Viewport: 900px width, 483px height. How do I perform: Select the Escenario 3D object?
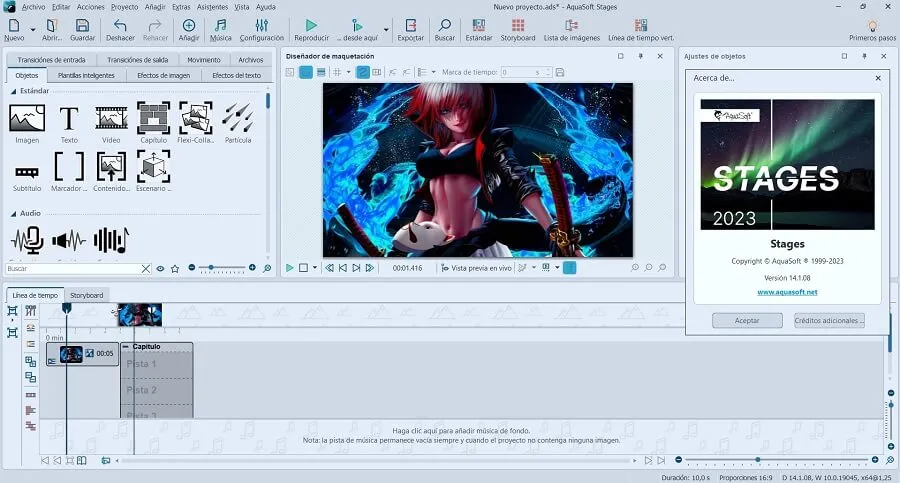coord(153,172)
